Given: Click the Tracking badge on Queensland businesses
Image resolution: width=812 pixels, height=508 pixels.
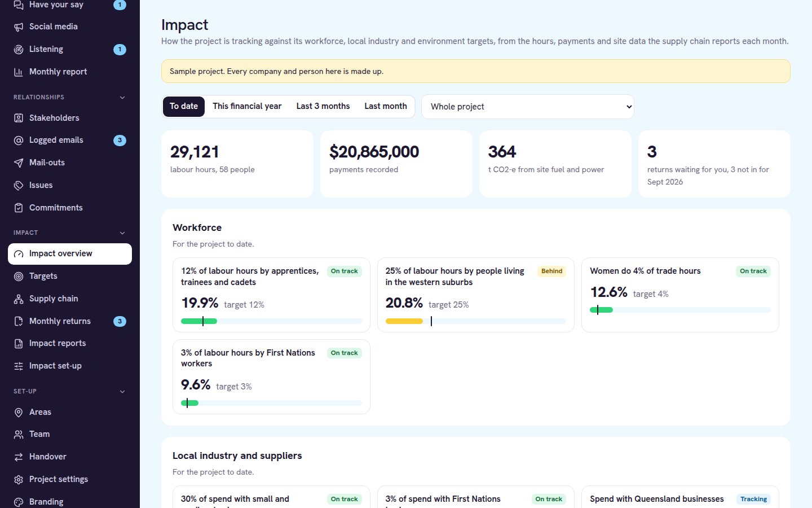Looking at the screenshot, I should 753,499.
